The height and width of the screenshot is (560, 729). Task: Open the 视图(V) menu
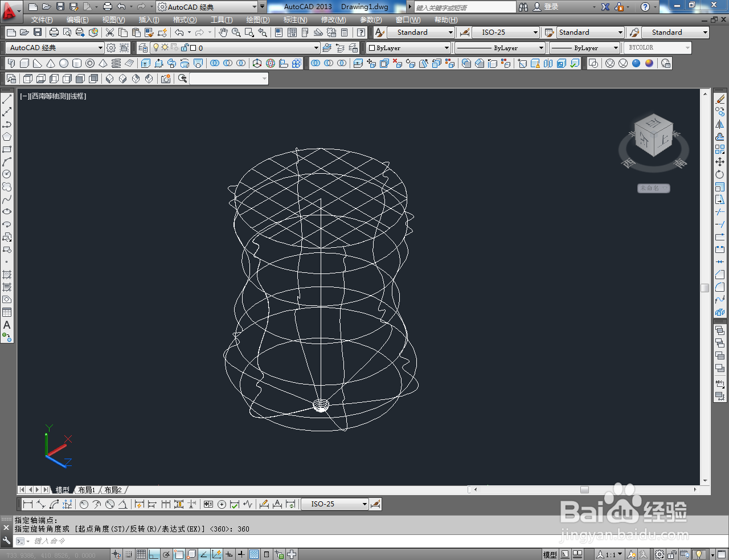(x=113, y=19)
